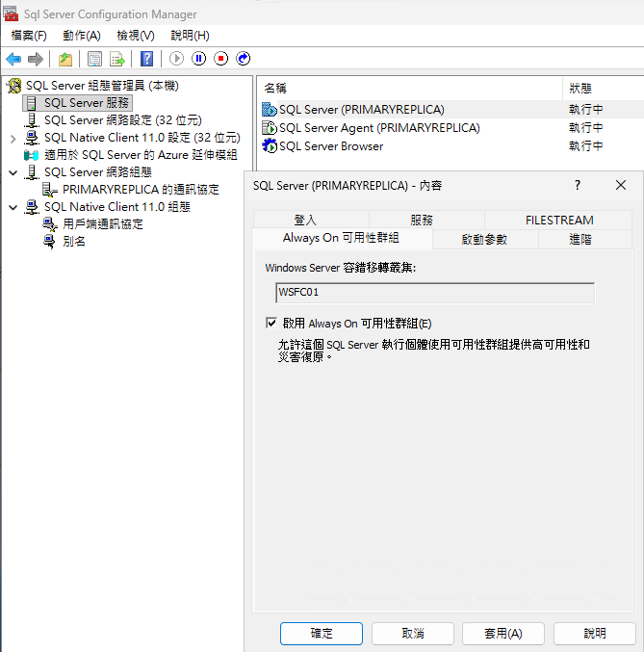Open the 說明(H) menu
This screenshot has height=652, width=644.
[x=190, y=36]
